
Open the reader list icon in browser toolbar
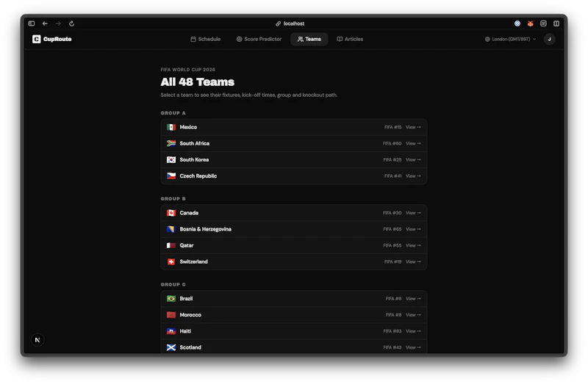click(x=543, y=23)
